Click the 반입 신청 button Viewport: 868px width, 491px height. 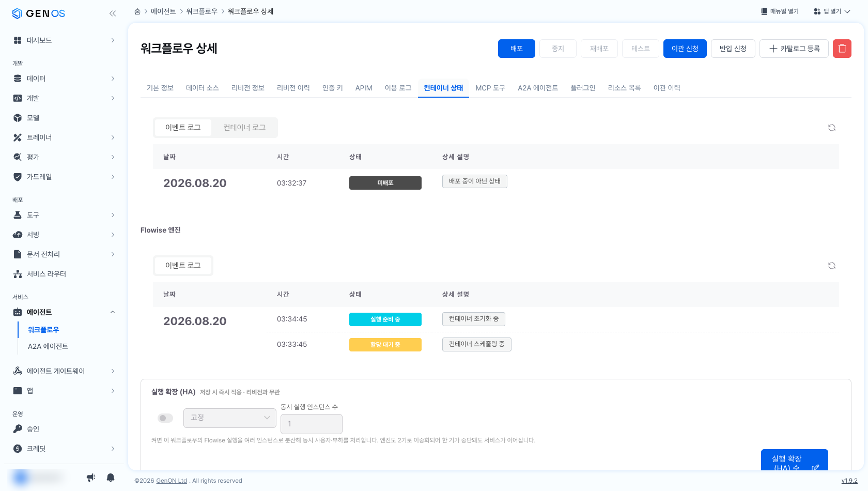[x=733, y=49]
